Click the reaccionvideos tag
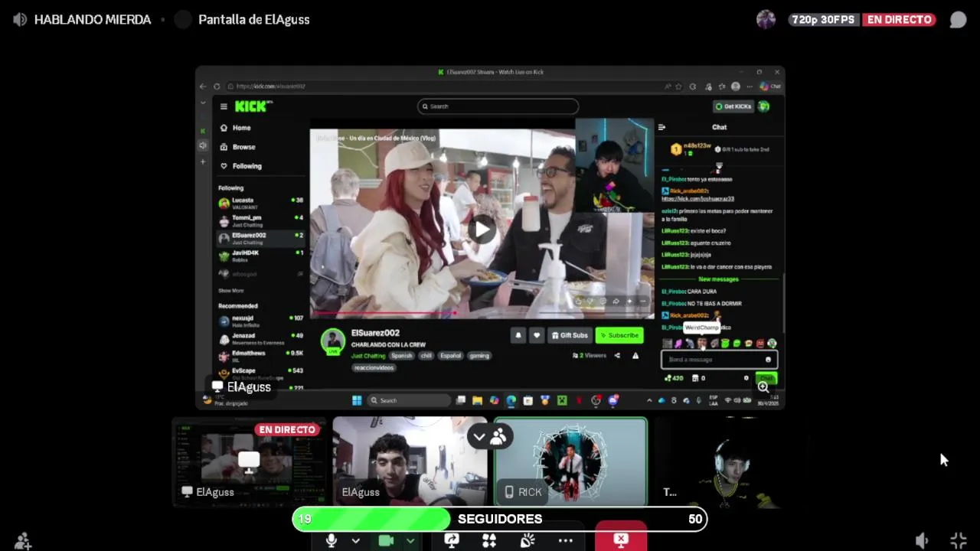 point(374,367)
